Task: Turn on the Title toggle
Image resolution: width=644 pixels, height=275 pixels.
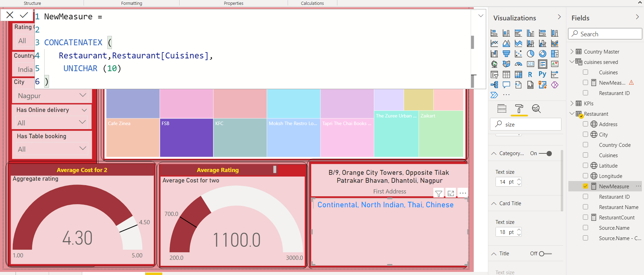Action: click(545, 254)
